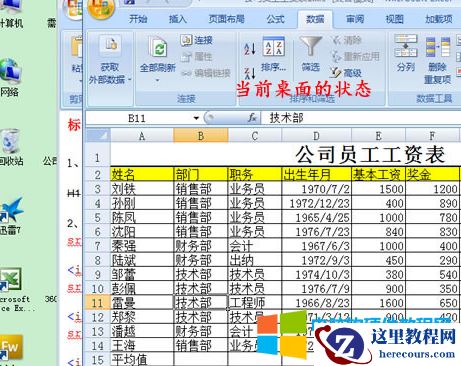Open the Microsoft Office Excel desktop shortcut
The width and height of the screenshot is (461, 366).
[10, 280]
